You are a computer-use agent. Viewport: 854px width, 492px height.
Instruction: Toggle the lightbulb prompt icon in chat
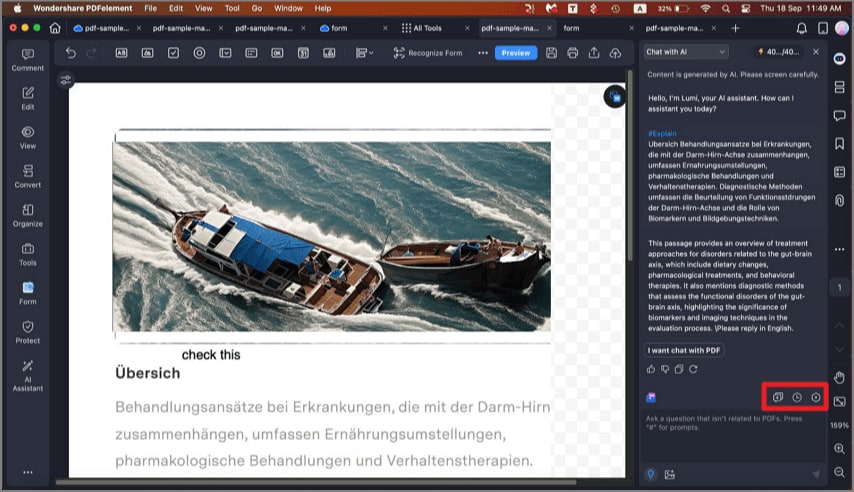click(651, 474)
